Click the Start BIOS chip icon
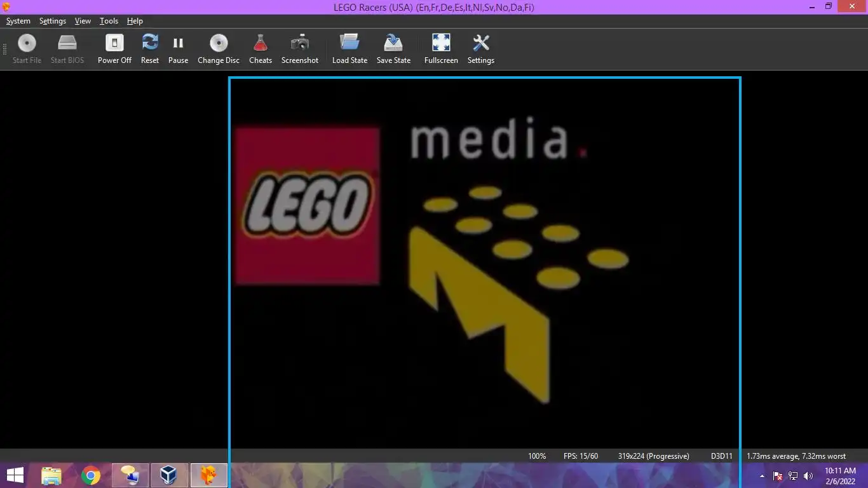The width and height of the screenshot is (868, 488). [67, 49]
